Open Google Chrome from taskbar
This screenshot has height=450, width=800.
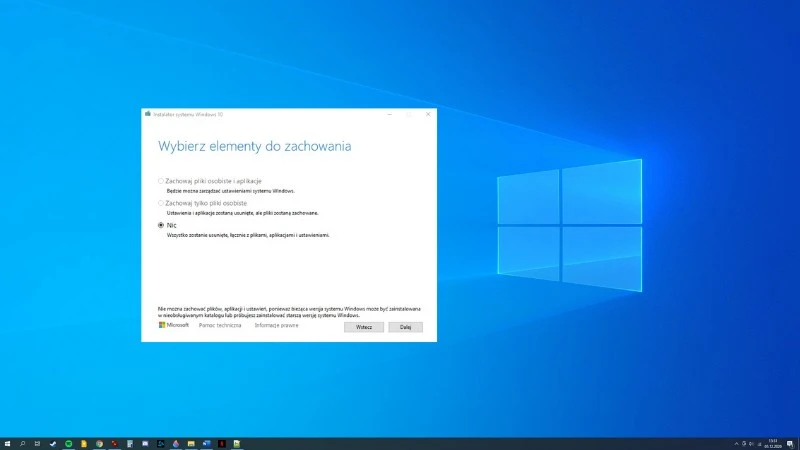point(99,444)
